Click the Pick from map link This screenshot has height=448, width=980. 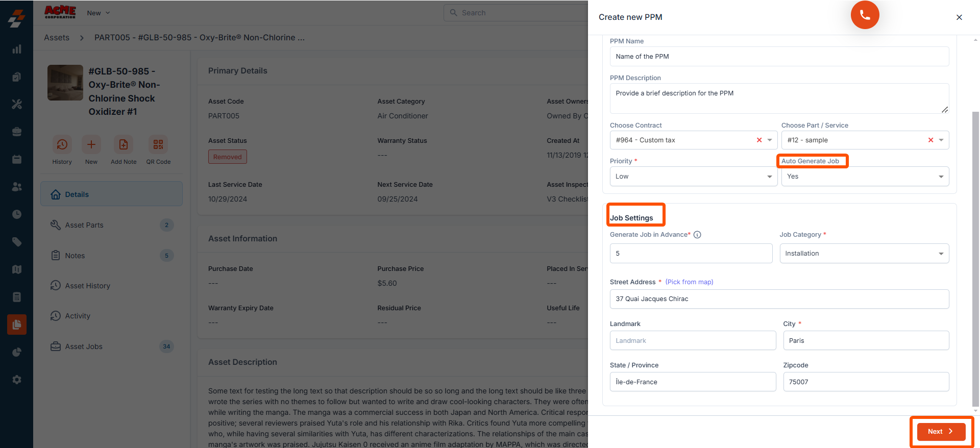(x=689, y=282)
